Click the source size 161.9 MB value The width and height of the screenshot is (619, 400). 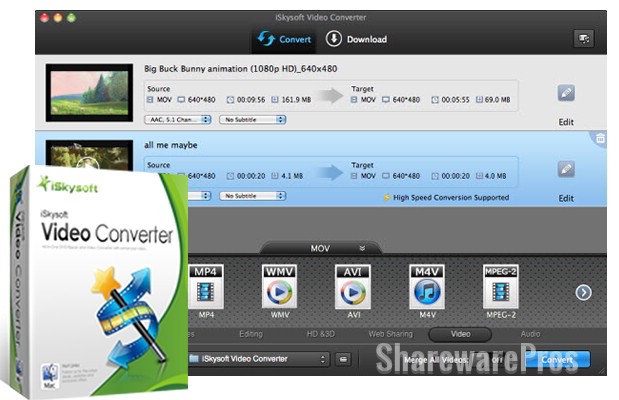(x=296, y=100)
